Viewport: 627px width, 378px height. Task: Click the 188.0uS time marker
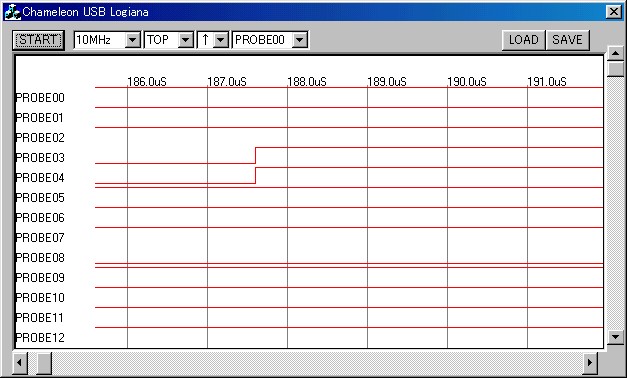307,82
